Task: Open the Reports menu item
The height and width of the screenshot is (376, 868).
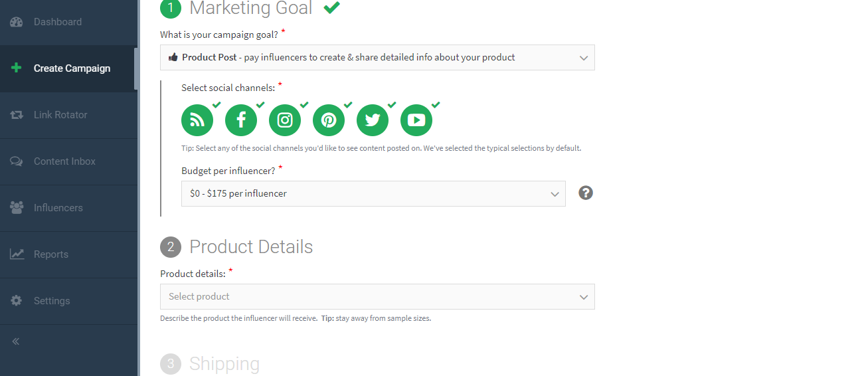Action: coord(51,254)
